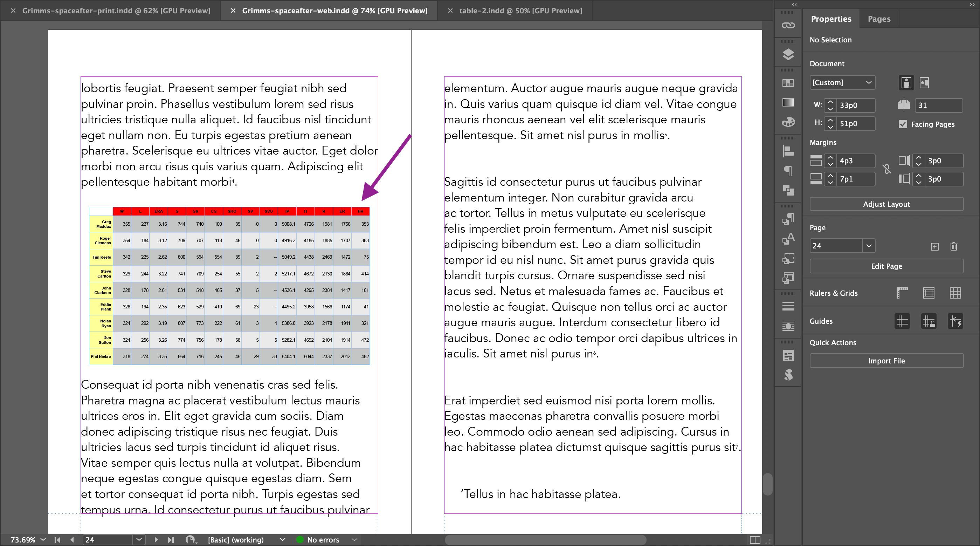Open the Page number dropdown in Properties

pos(869,246)
